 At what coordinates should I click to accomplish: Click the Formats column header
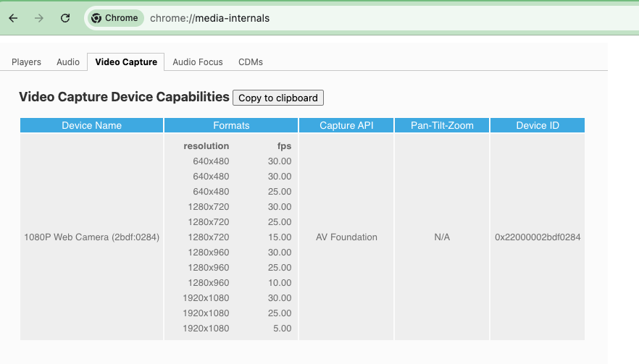pos(231,125)
